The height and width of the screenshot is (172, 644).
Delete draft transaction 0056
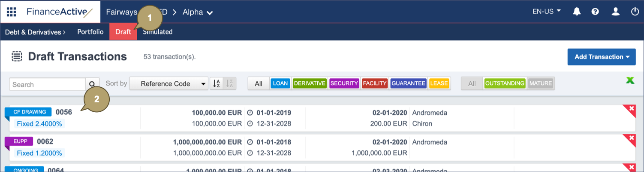[631, 109]
